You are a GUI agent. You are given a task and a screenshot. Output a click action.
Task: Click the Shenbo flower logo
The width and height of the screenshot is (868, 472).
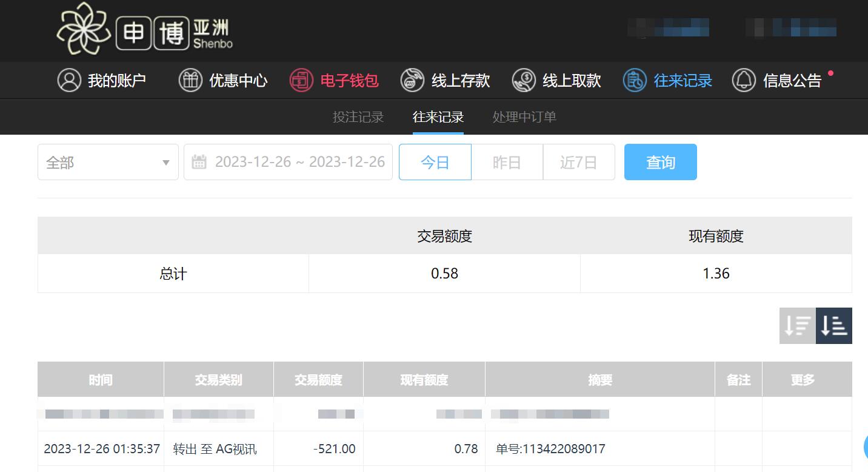[82, 28]
